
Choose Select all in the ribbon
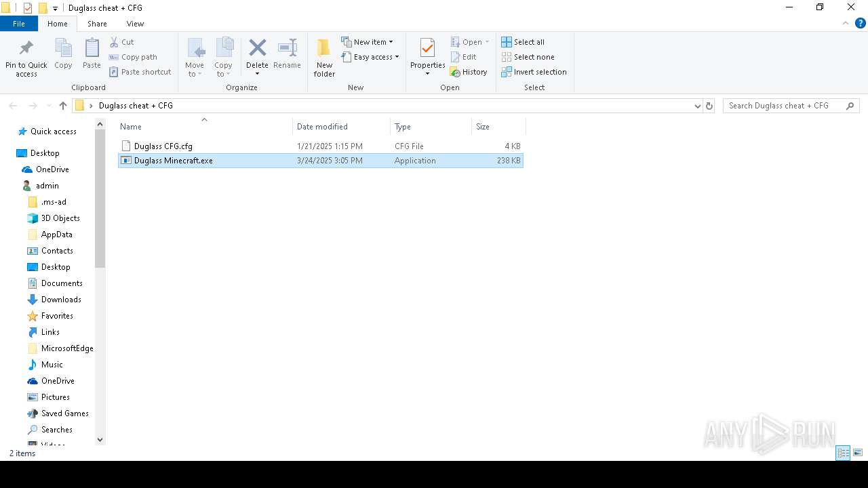coord(523,42)
